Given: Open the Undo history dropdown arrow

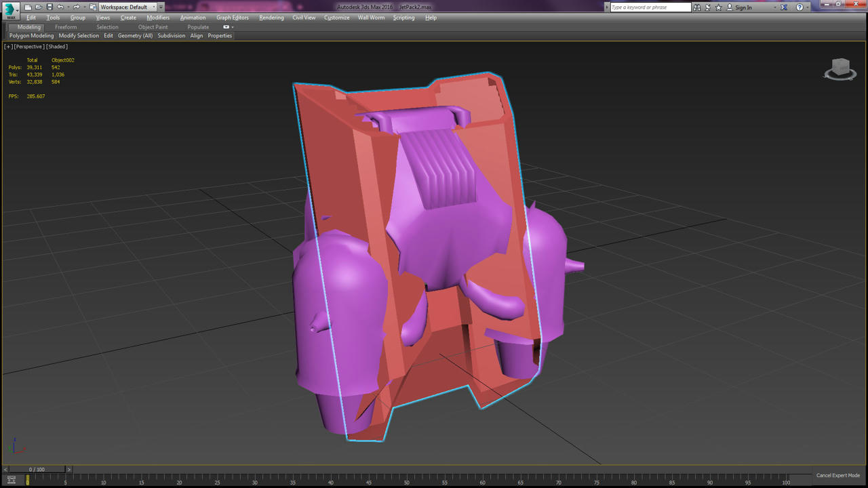Looking at the screenshot, I should pyautogui.click(x=68, y=7).
